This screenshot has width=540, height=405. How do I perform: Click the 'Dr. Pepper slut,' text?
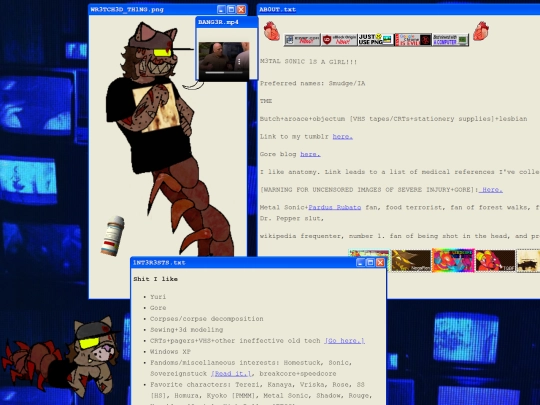click(x=292, y=218)
